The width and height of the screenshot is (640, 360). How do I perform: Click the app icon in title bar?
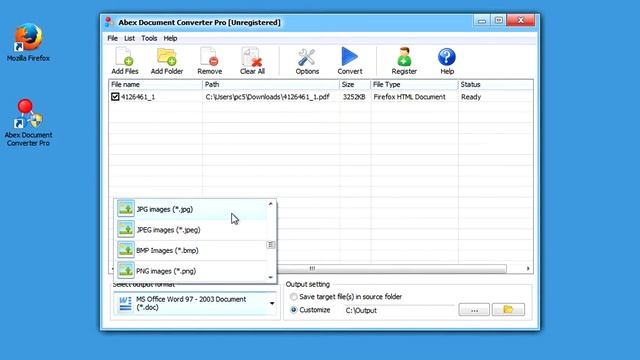tap(109, 22)
